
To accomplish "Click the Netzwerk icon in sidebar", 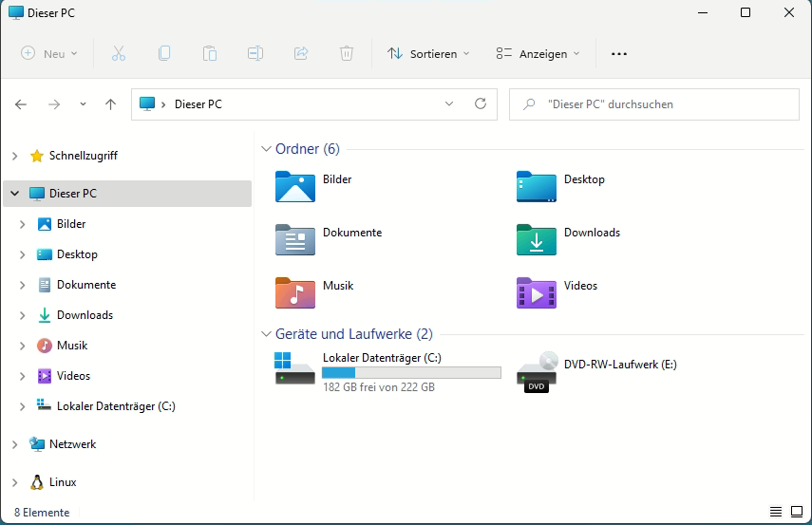I will [37, 444].
